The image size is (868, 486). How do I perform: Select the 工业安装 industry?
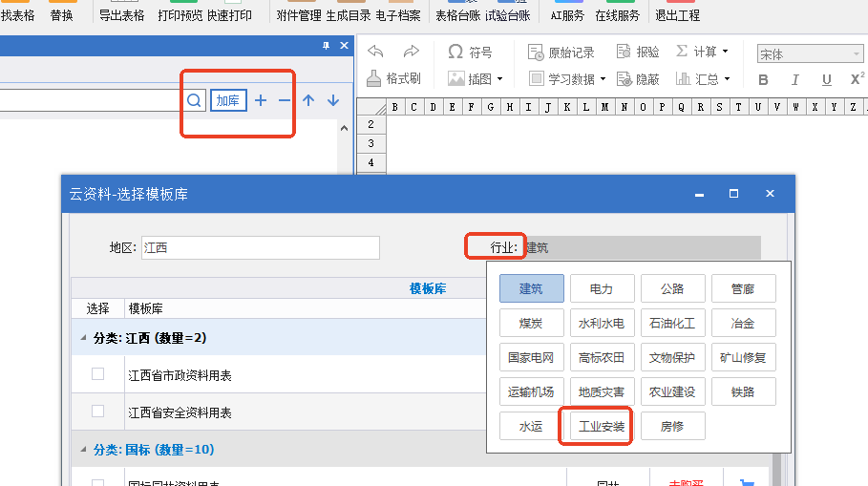(x=602, y=426)
